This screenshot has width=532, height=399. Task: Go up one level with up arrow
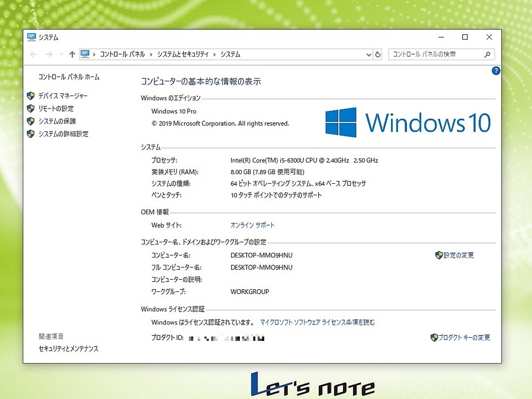pos(72,55)
